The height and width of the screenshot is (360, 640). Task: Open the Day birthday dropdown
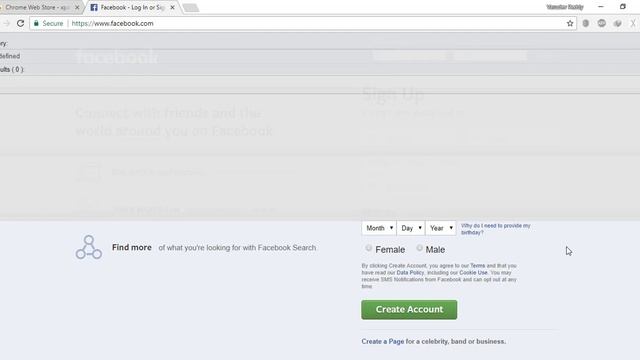click(411, 228)
